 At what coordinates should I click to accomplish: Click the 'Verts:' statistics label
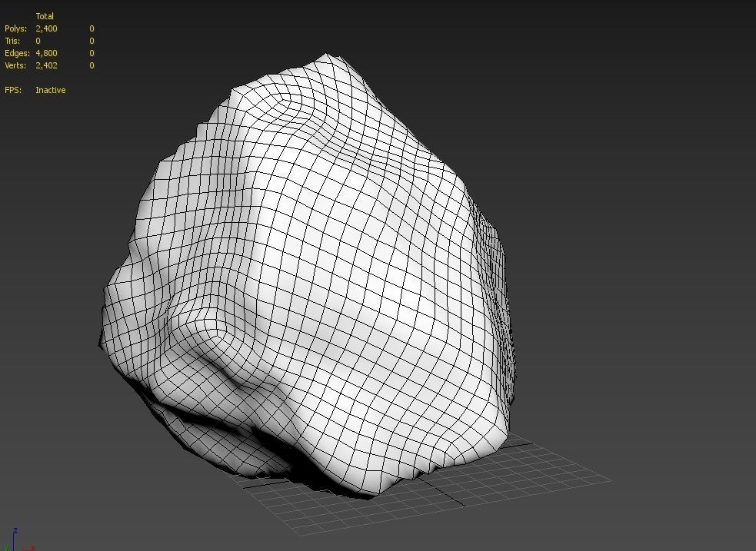click(15, 65)
